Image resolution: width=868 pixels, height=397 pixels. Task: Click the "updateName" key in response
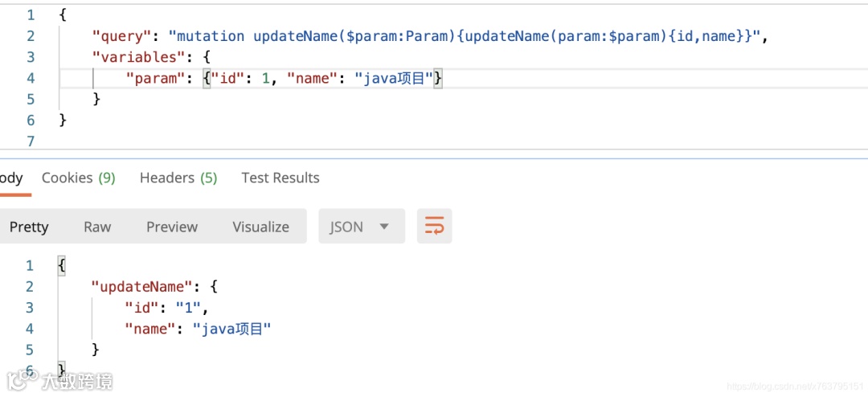[141, 287]
